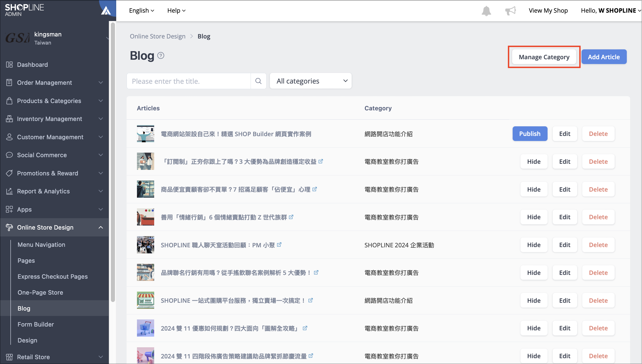The width and height of the screenshot is (642, 364).
Task: Open Pages in the sidebar
Action: (x=26, y=260)
